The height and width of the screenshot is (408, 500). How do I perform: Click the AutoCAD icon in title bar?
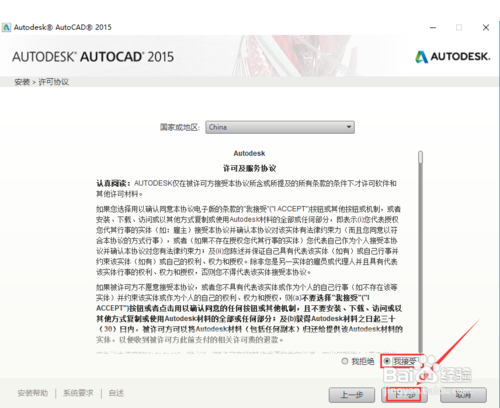click(6, 27)
